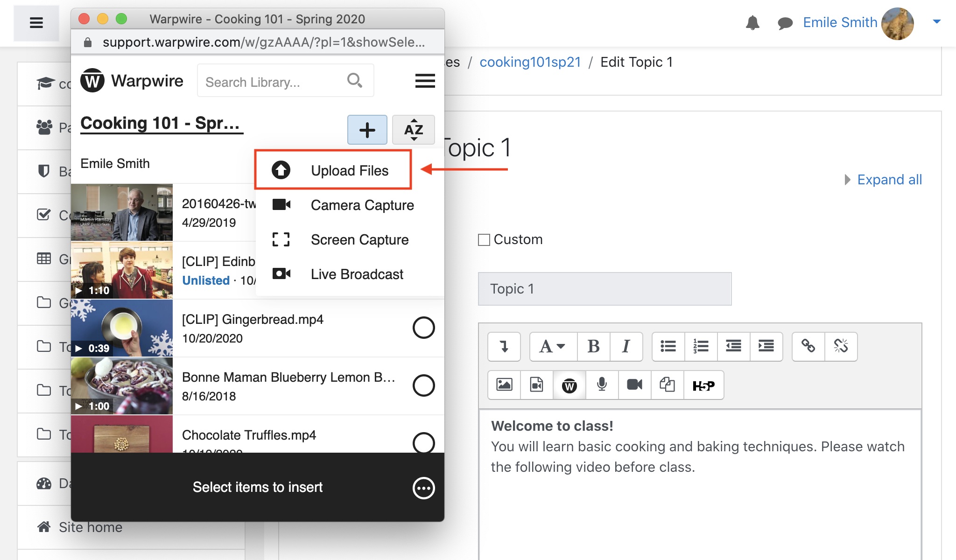
Task: Click the AZ sort button
Action: (414, 130)
